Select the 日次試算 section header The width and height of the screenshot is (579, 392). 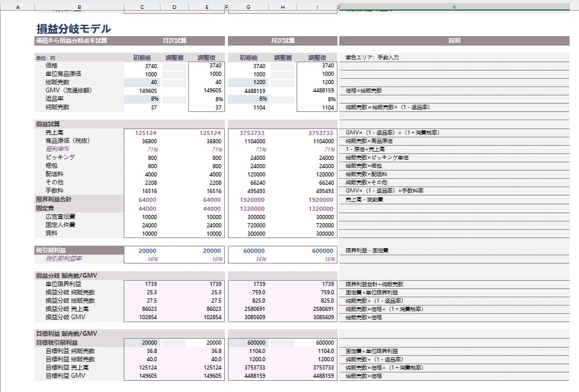(x=174, y=41)
